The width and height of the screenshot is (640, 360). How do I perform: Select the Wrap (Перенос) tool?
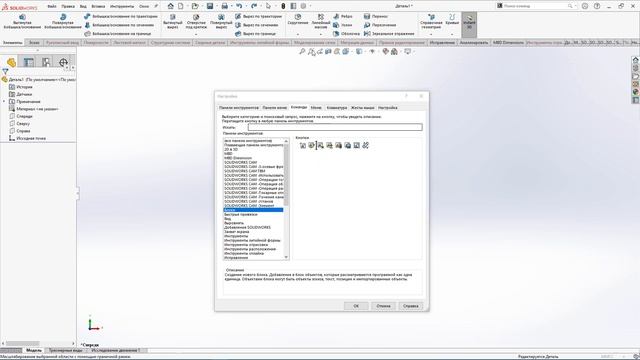coord(376,16)
